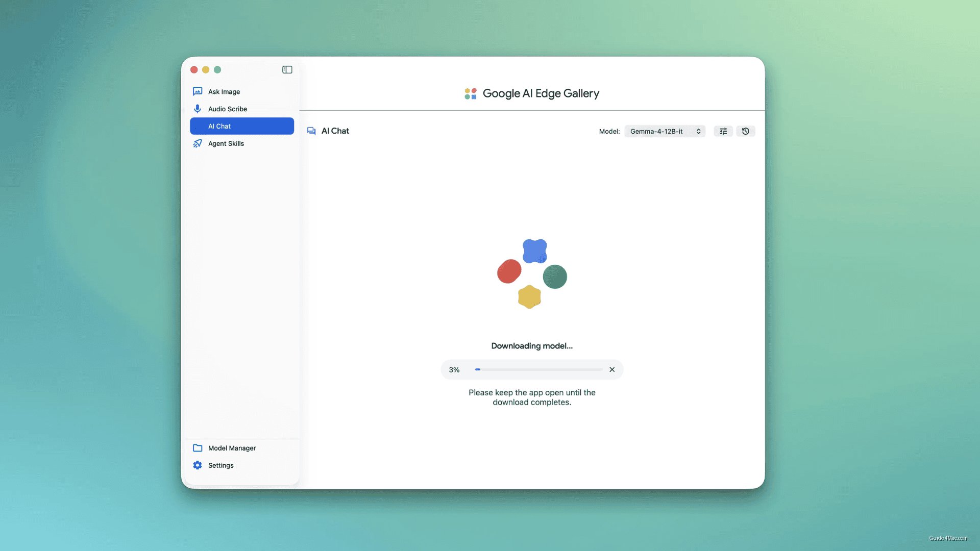The width and height of the screenshot is (980, 551).
Task: Click the green zoom window button
Action: [x=217, y=70]
